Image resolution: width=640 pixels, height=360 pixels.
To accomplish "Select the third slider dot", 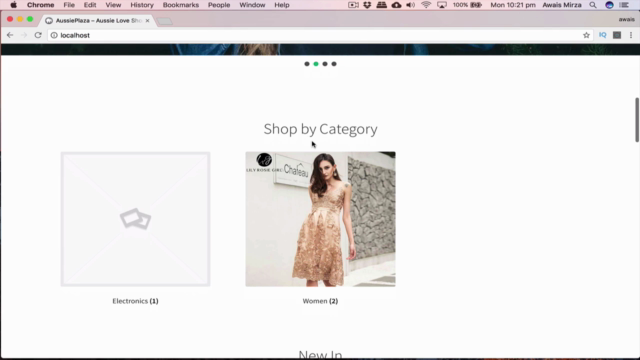I will click(325, 64).
